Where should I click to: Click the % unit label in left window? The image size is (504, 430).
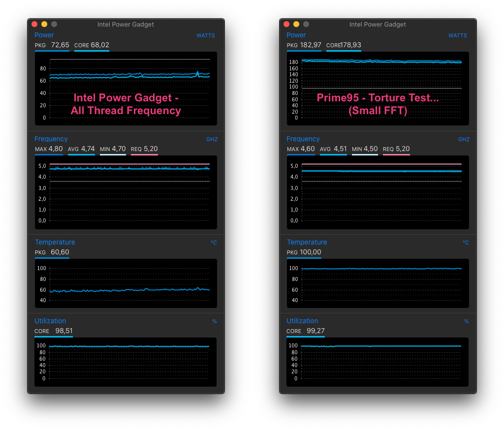pyautogui.click(x=215, y=321)
